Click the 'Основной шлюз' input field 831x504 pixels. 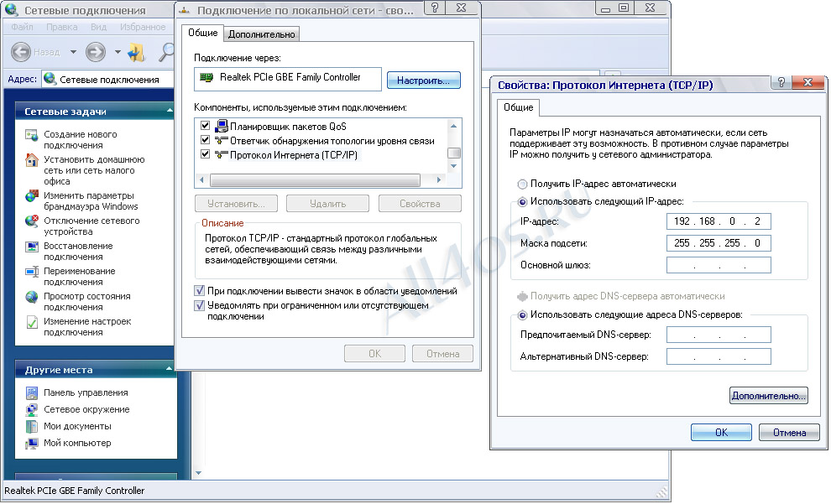(719, 265)
